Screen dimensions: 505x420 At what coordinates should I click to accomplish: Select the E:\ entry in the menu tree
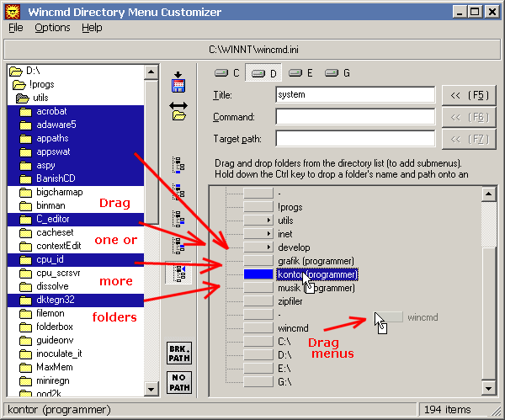tap(284, 368)
